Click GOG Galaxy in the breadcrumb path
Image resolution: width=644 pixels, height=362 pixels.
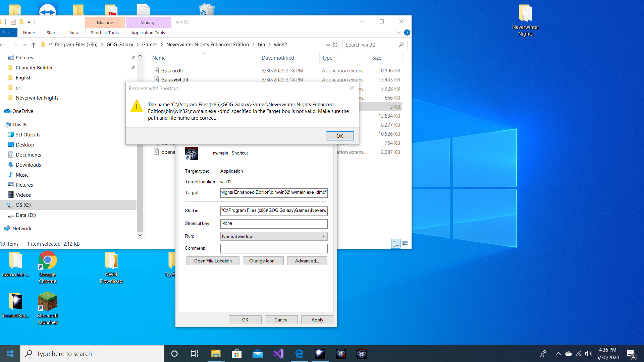pyautogui.click(x=120, y=45)
